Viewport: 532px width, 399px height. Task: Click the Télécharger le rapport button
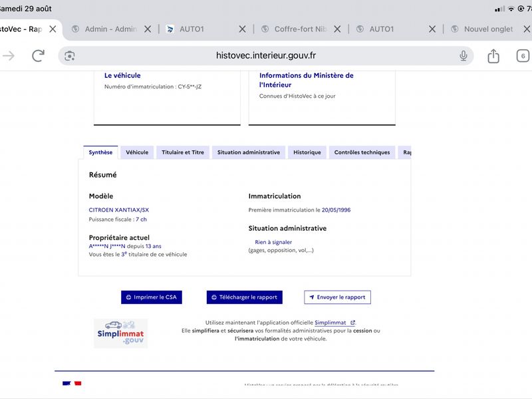click(244, 297)
